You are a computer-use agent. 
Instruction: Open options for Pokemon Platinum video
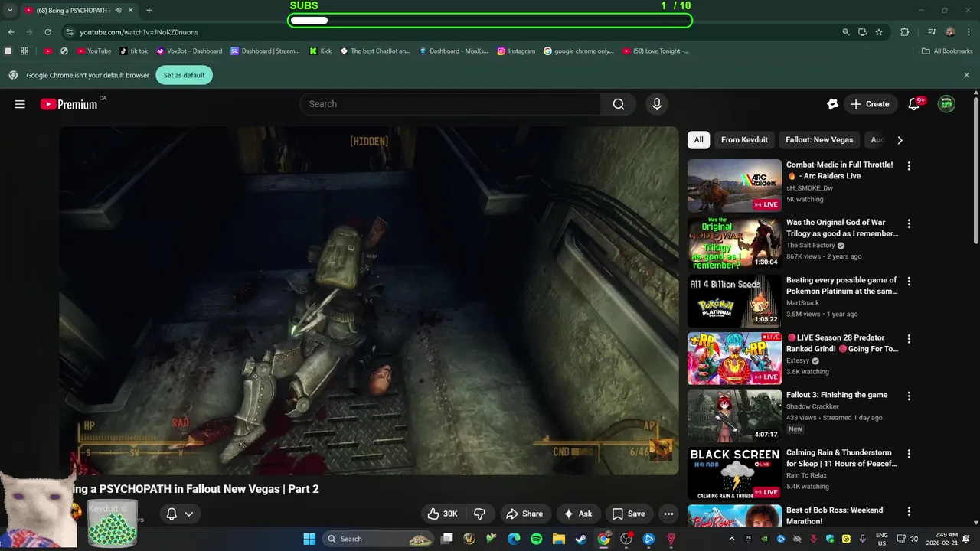click(x=909, y=281)
